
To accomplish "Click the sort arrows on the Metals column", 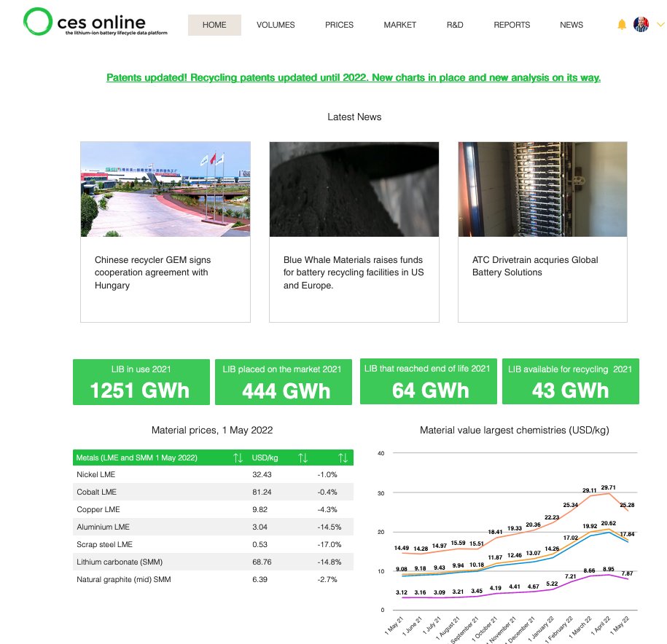I will [239, 458].
